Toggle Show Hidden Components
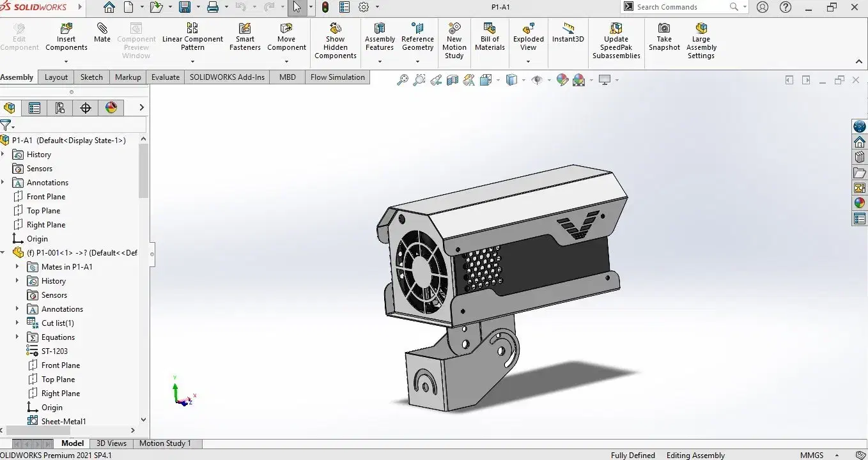The image size is (868, 460). (335, 29)
